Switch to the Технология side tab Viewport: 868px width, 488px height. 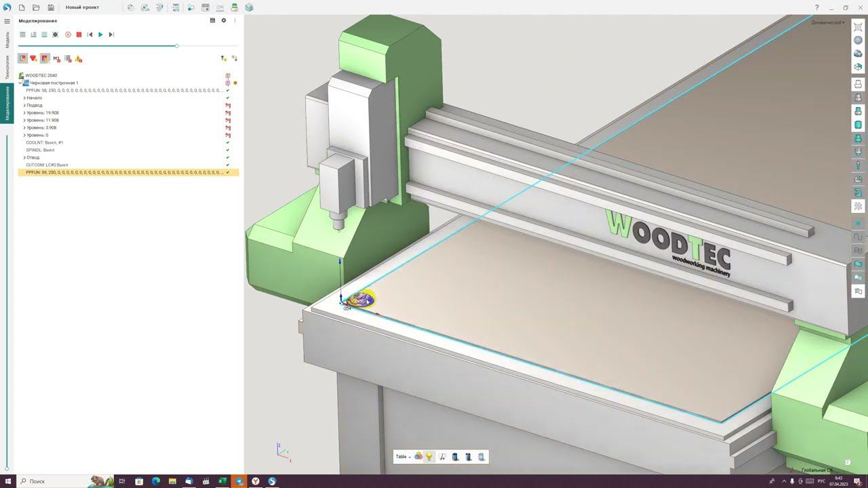pos(7,67)
